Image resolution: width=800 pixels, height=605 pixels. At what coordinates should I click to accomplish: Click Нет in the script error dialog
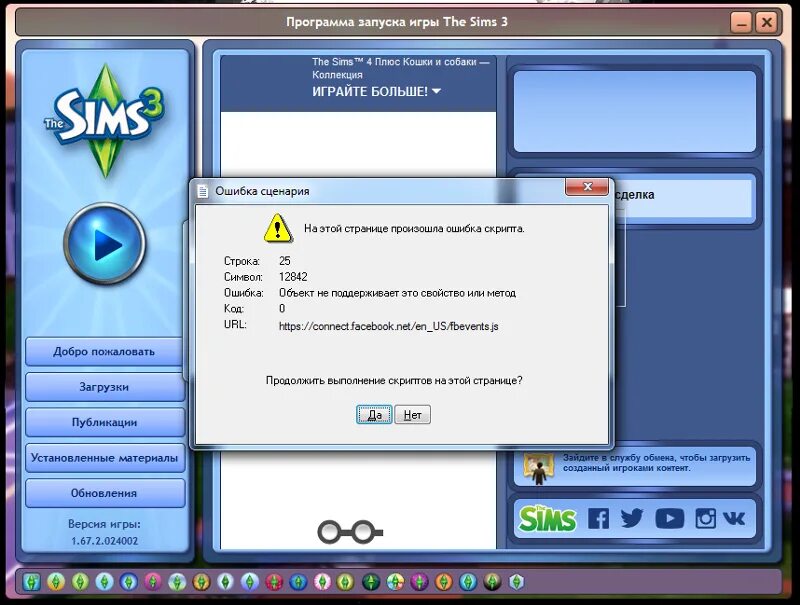coord(412,415)
